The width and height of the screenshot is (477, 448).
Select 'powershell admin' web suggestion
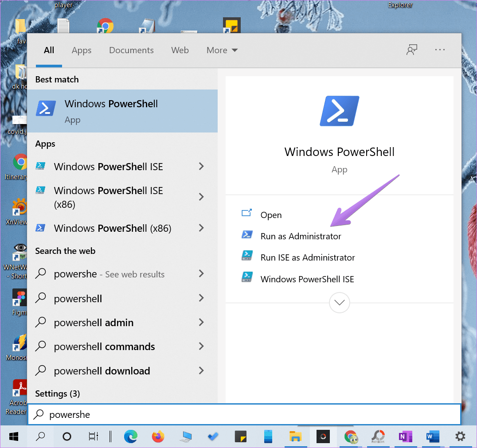pyautogui.click(x=94, y=323)
